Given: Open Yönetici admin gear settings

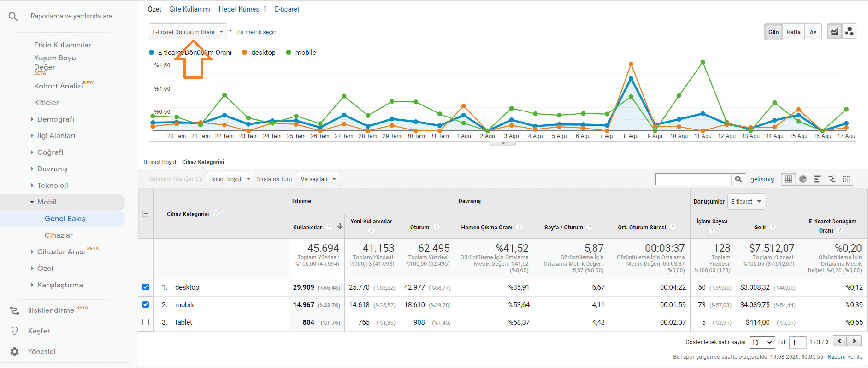Looking at the screenshot, I should pos(15,351).
